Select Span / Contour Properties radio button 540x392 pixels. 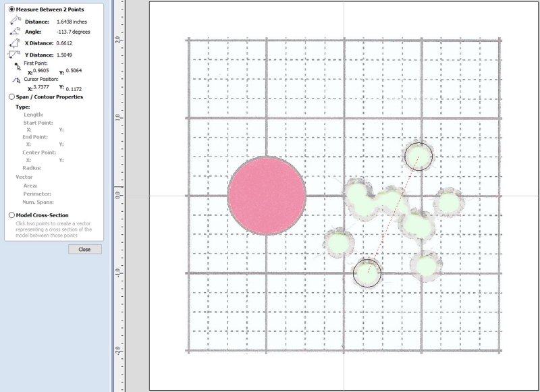click(x=11, y=96)
